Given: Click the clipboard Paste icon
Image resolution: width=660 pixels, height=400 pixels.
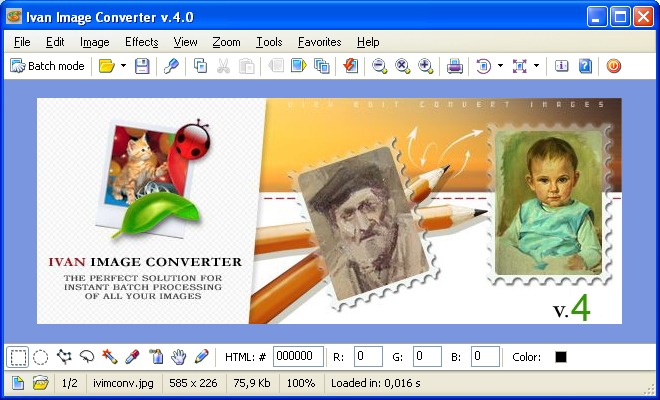Looking at the screenshot, I should tap(247, 66).
